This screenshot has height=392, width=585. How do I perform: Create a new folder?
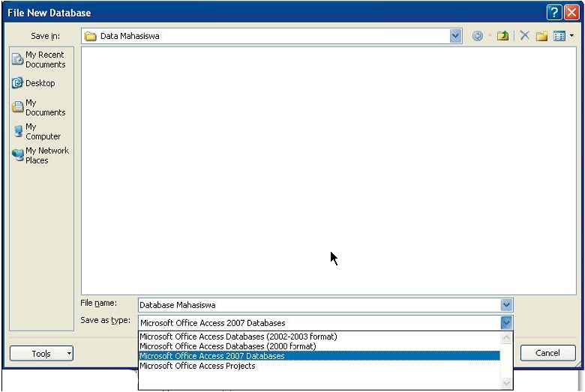pyautogui.click(x=541, y=36)
